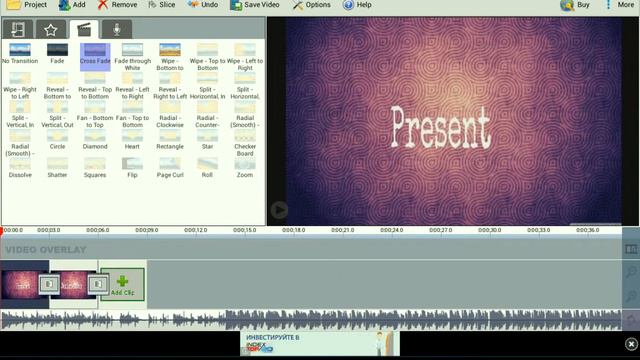Select the first clip thumbnail in timeline
Screen dimensions: 640x360
[20, 284]
